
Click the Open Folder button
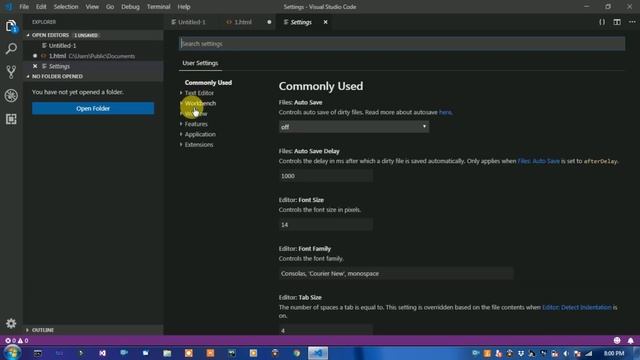[x=93, y=108]
